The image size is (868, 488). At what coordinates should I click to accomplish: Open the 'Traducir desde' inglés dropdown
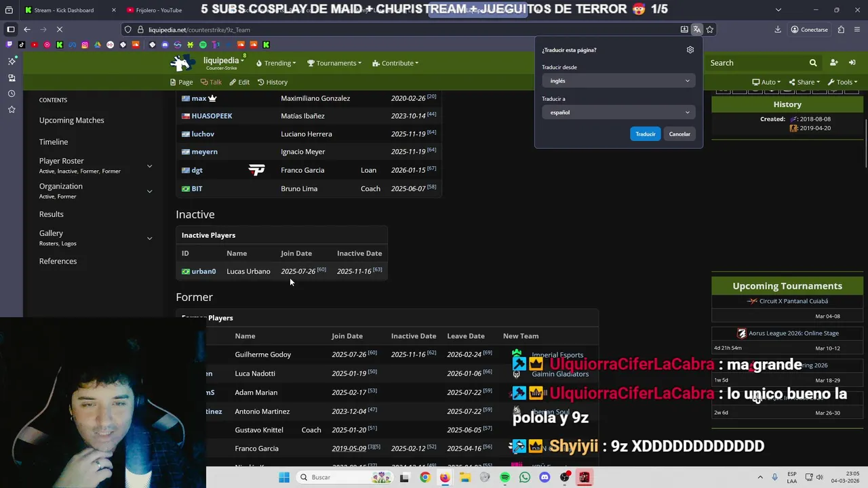pos(618,81)
